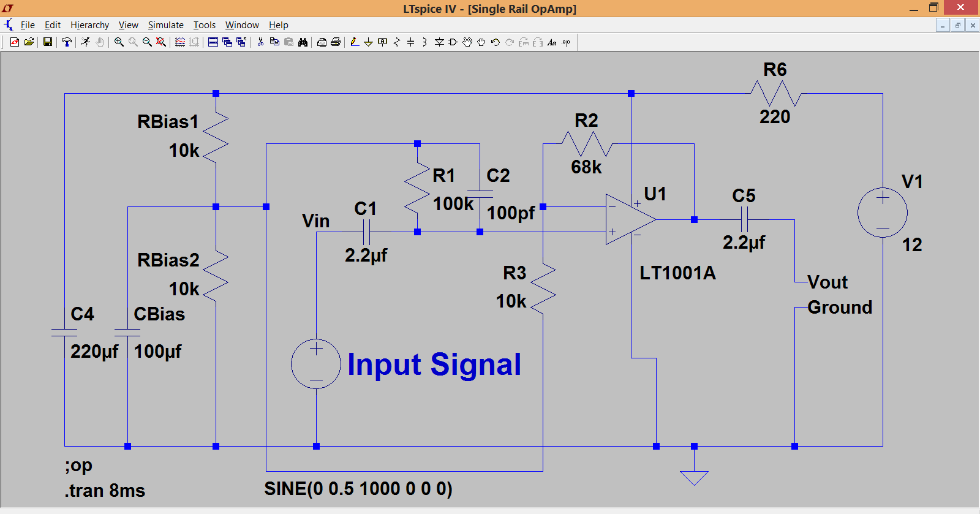Click the Vout net label

[827, 282]
